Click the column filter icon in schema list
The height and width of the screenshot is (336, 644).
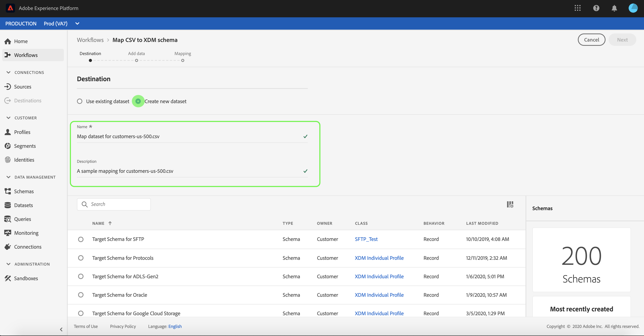(510, 204)
